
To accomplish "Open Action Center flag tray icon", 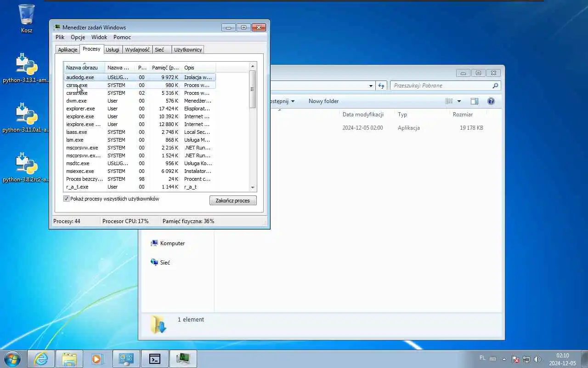I will click(515, 359).
